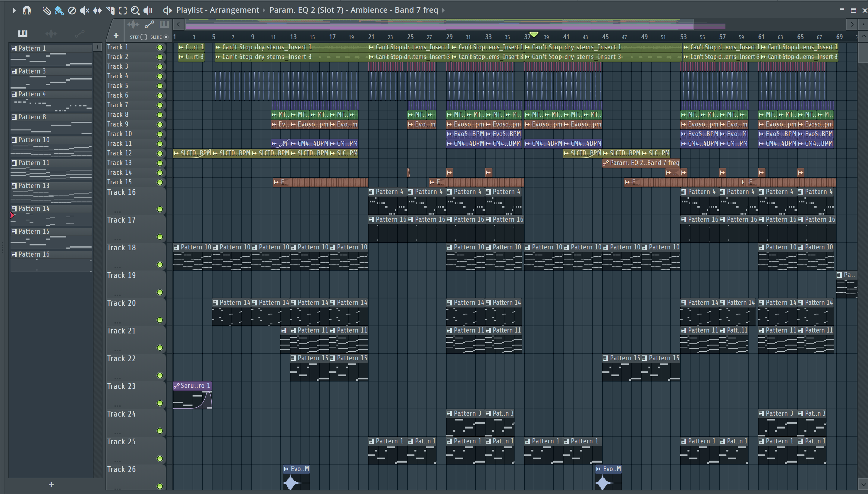This screenshot has width=868, height=494.
Task: Click the Track 26 name header
Action: pyautogui.click(x=121, y=470)
